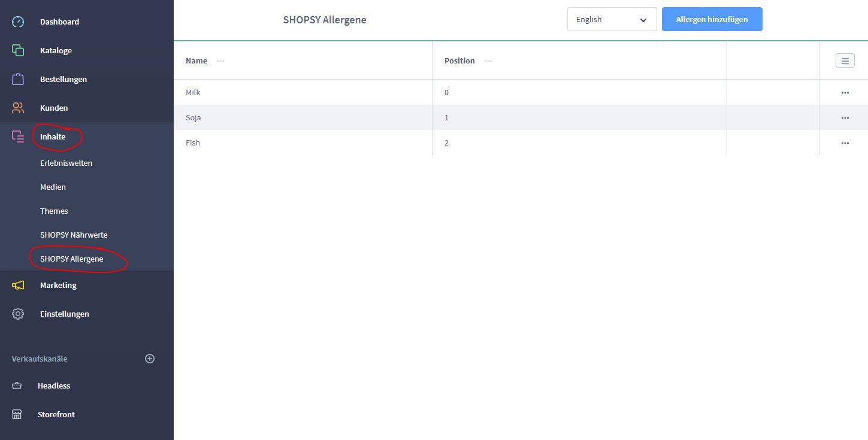Open the Milk row context menu
The height and width of the screenshot is (440, 868).
point(845,93)
